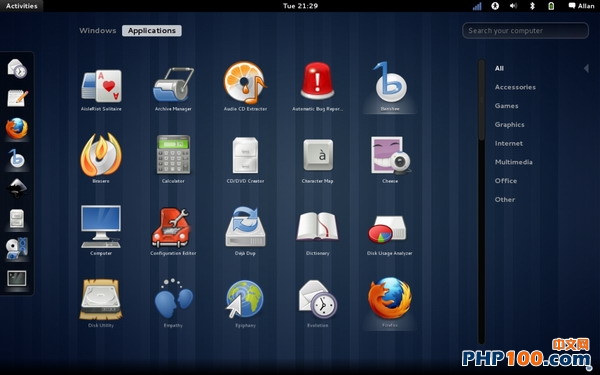Filter apps by Accessories category

515,87
